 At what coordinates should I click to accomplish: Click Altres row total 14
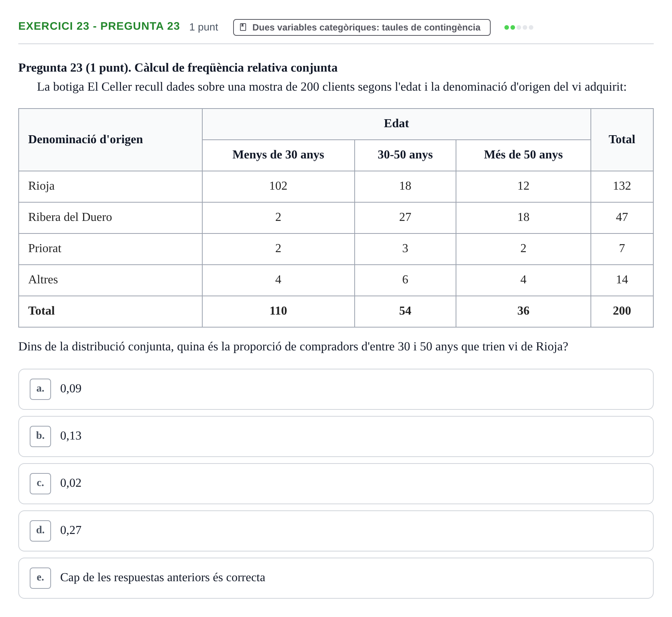pyautogui.click(x=622, y=280)
